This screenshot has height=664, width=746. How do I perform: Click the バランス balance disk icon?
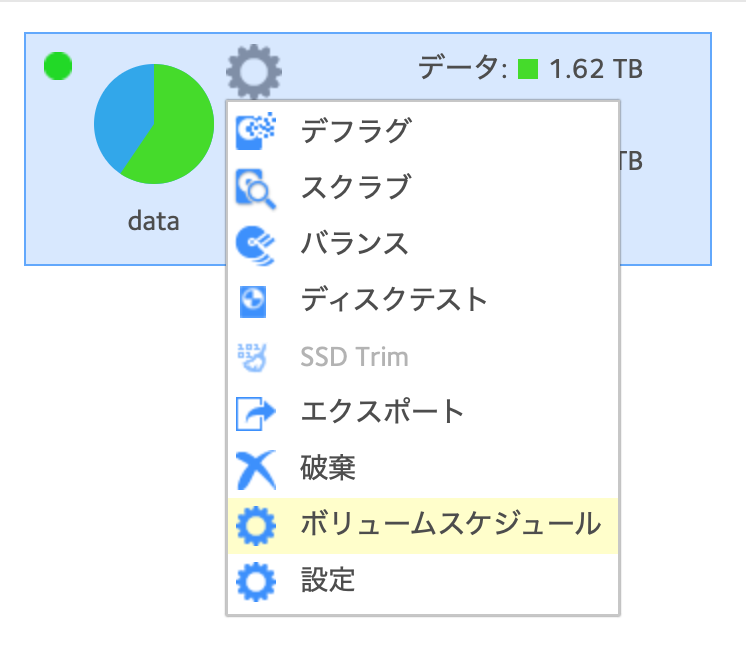(256, 245)
